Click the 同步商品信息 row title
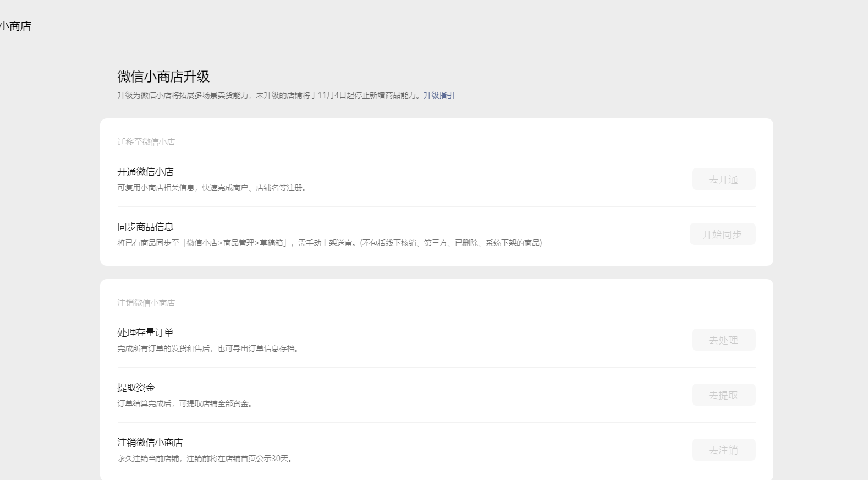 pos(145,227)
